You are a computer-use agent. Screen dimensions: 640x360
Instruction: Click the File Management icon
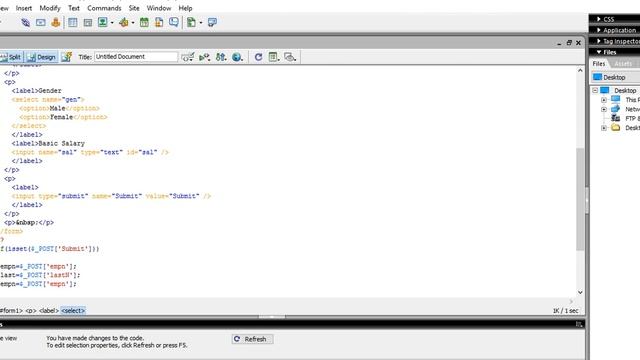tap(221, 57)
